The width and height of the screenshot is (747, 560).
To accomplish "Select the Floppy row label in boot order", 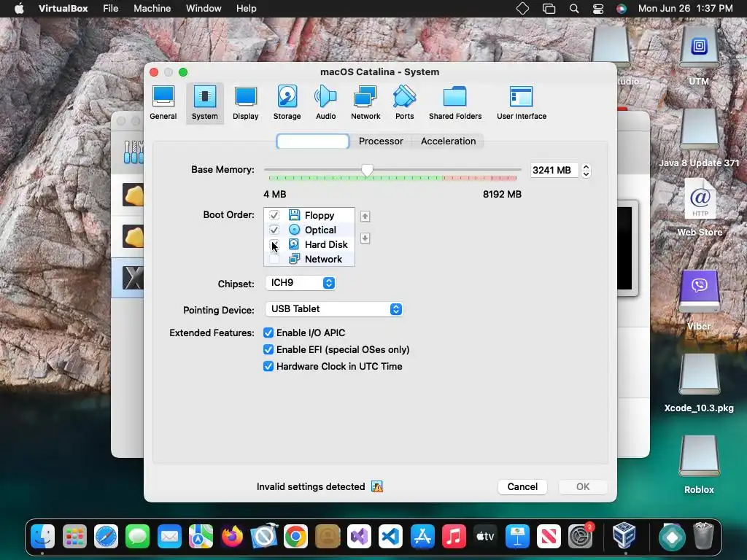I will pos(320,215).
